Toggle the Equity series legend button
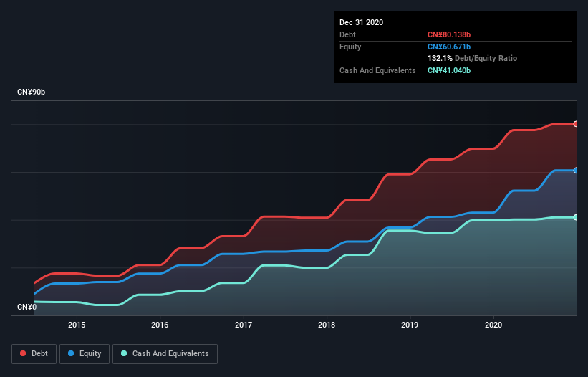This screenshot has width=588, height=377. pyautogui.click(x=85, y=354)
